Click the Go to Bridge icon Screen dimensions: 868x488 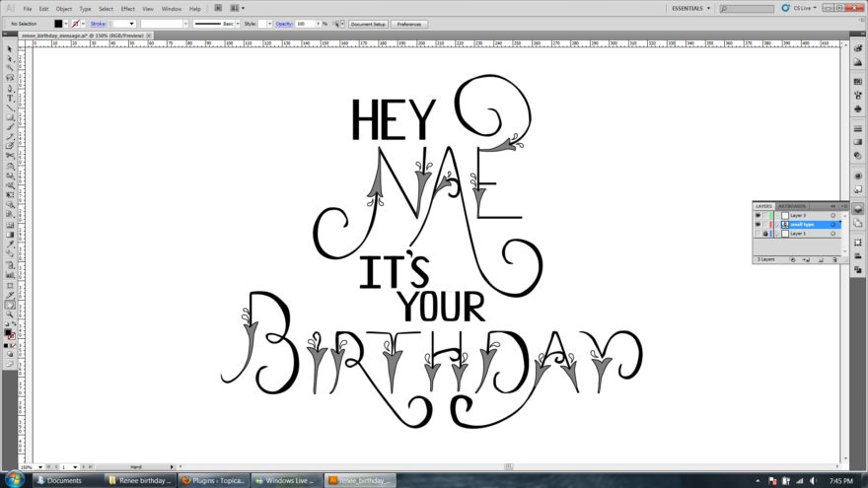[x=218, y=8]
